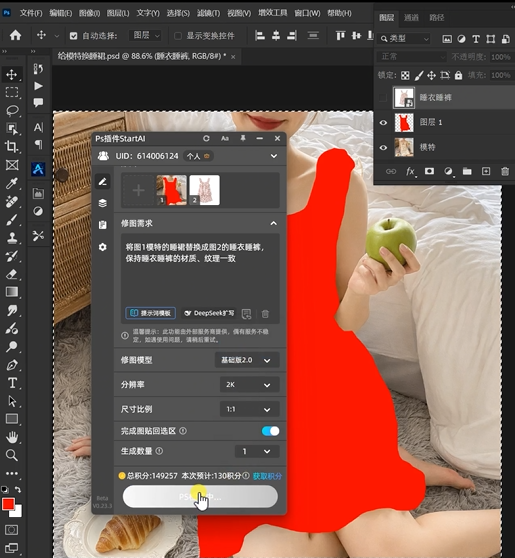Select the Frame tool
This screenshot has height=558, width=515.
(x=12, y=165)
